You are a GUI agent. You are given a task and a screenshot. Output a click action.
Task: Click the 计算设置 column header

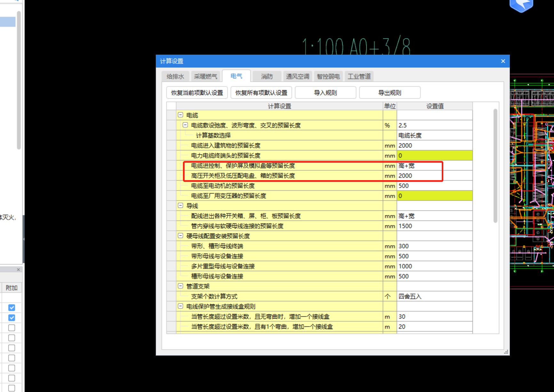point(280,106)
